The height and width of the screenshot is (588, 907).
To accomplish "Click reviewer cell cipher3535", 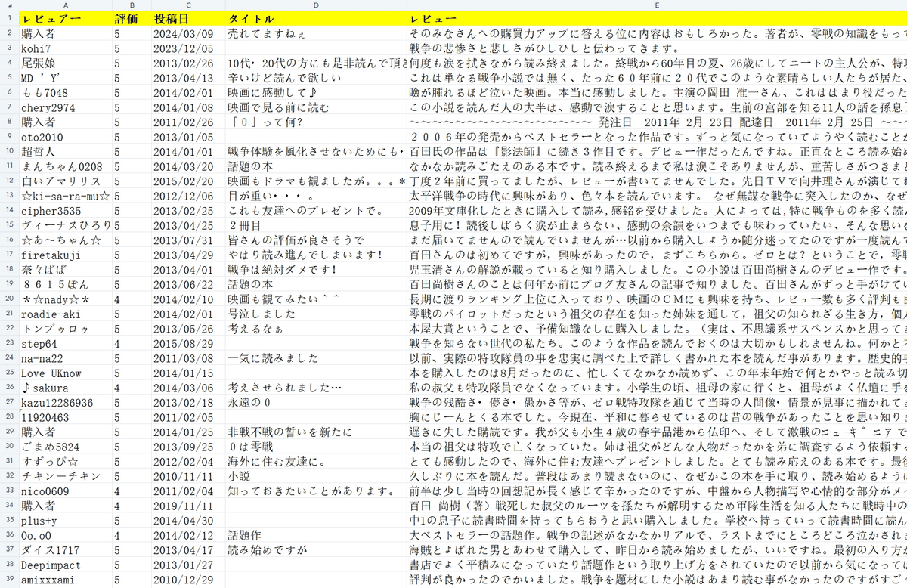I will point(66,210).
